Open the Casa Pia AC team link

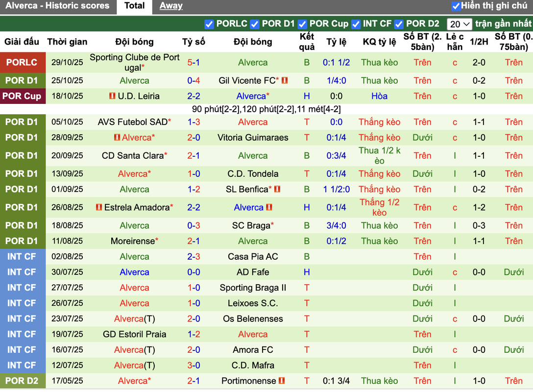(253, 257)
